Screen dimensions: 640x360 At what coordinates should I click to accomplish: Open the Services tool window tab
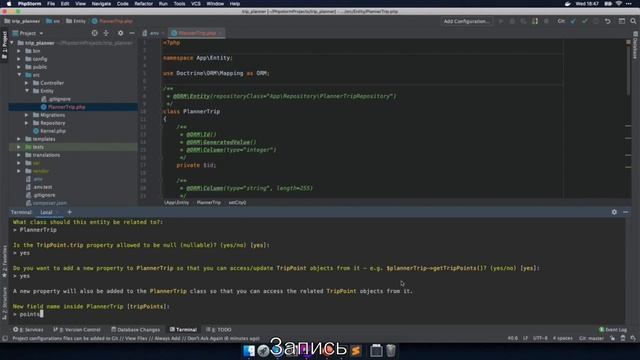pyautogui.click(x=28, y=329)
